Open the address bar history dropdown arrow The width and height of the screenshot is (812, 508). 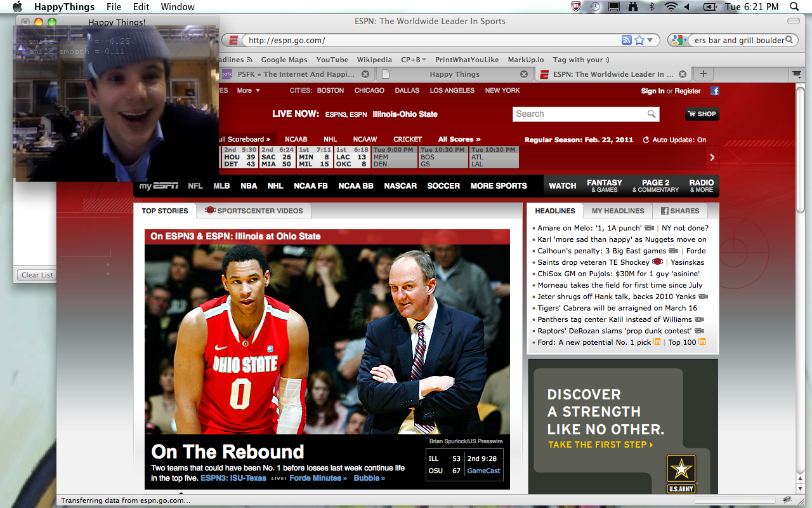[653, 40]
